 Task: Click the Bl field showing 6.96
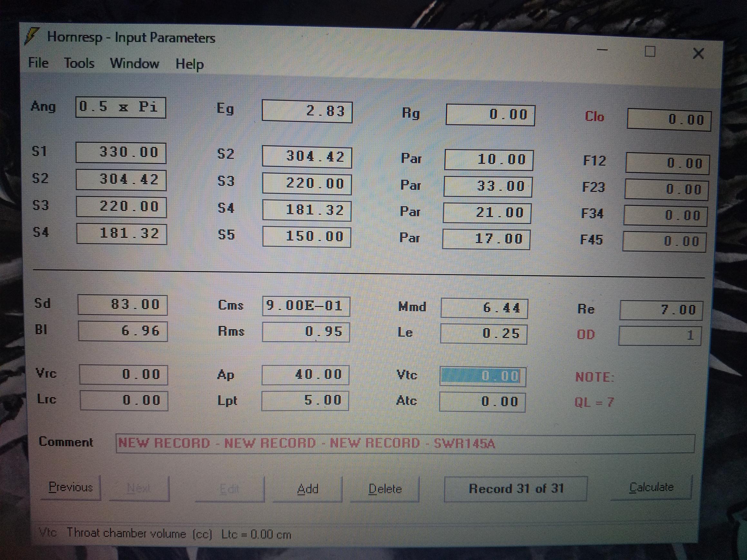click(123, 331)
